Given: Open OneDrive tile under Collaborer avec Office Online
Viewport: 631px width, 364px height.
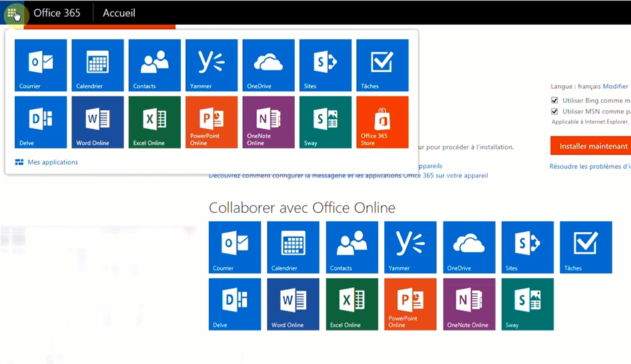Looking at the screenshot, I should [x=469, y=247].
